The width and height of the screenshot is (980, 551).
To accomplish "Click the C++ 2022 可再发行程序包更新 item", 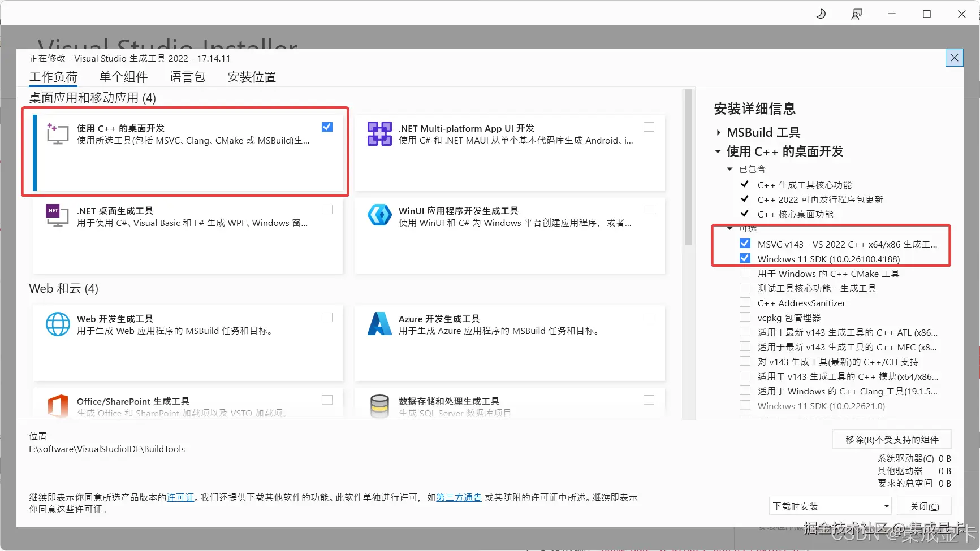I will pyautogui.click(x=820, y=199).
